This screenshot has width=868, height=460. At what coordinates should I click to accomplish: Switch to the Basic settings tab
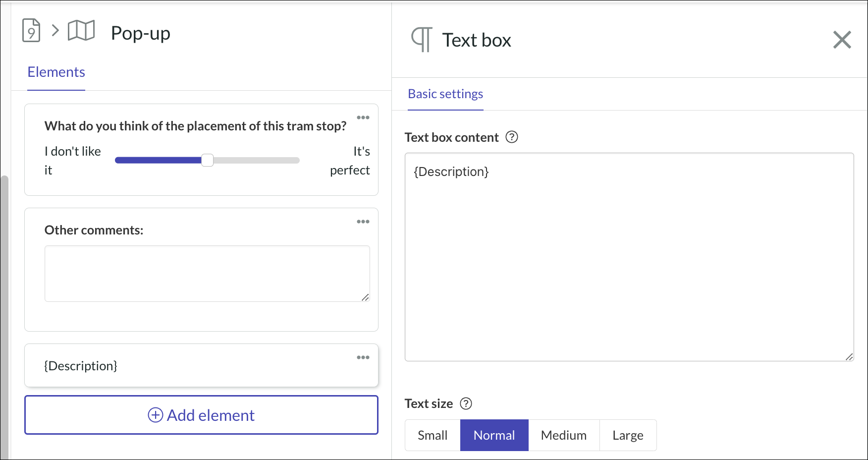click(445, 94)
